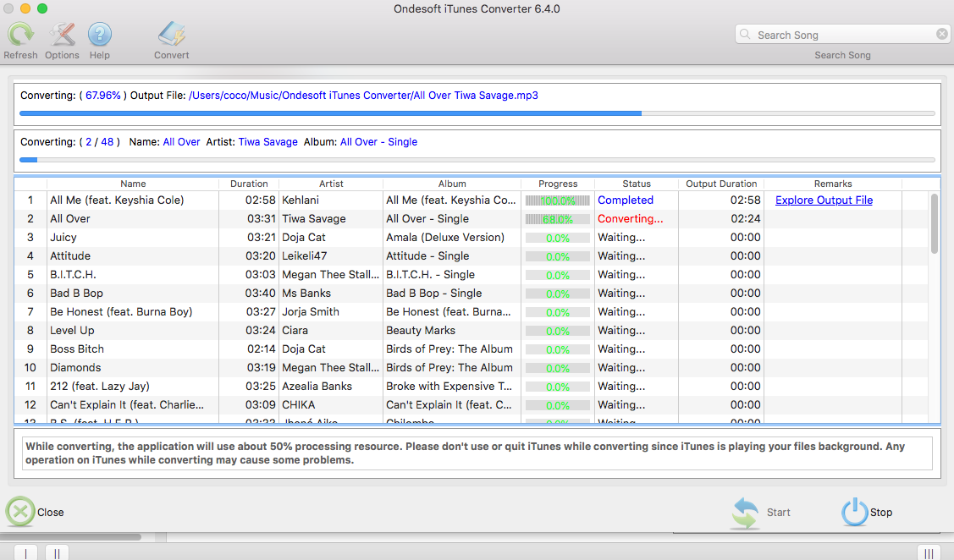Viewport: 954px width, 560px height.
Task: Click the horizontal scrollbar at the window bottom
Action: point(70,537)
